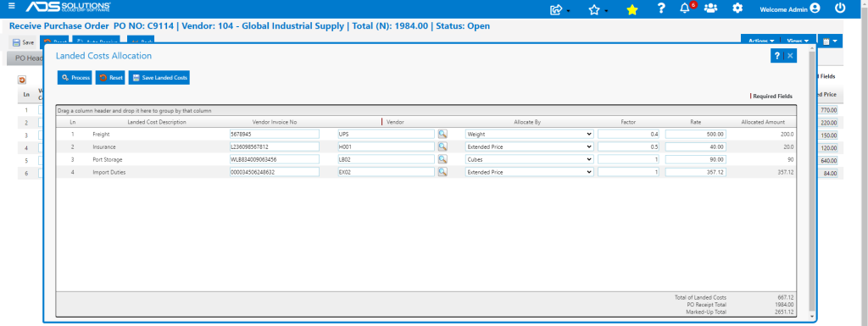Viewport: 868px width, 326px height.
Task: Open vendor lookup for Insurance row
Action: (x=442, y=146)
